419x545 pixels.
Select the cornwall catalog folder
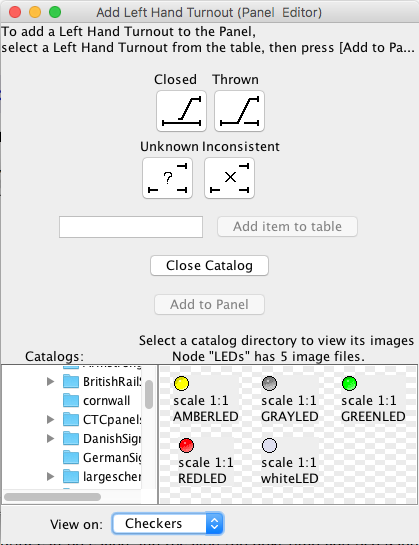click(x=97, y=400)
